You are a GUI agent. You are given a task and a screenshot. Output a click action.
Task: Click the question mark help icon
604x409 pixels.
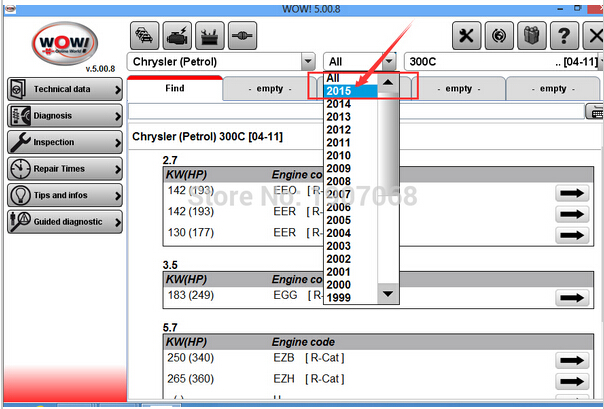tap(566, 36)
